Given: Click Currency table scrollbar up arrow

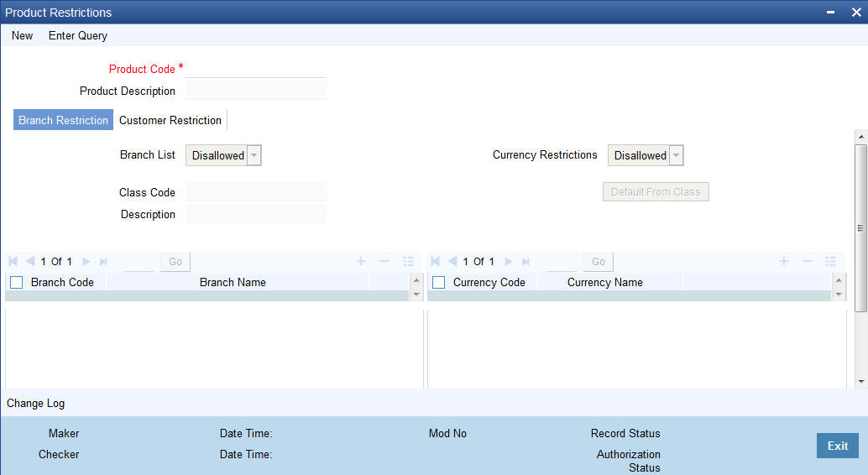Looking at the screenshot, I should tap(839, 280).
